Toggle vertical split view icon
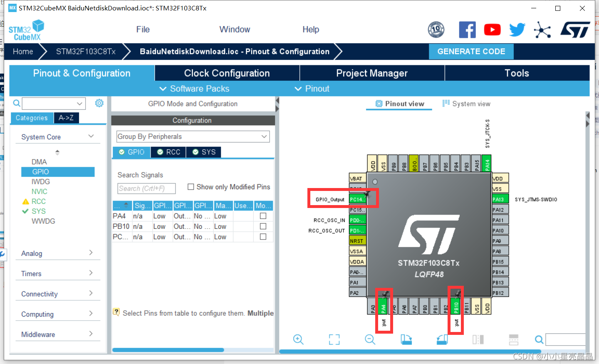The image size is (599, 364). click(478, 339)
